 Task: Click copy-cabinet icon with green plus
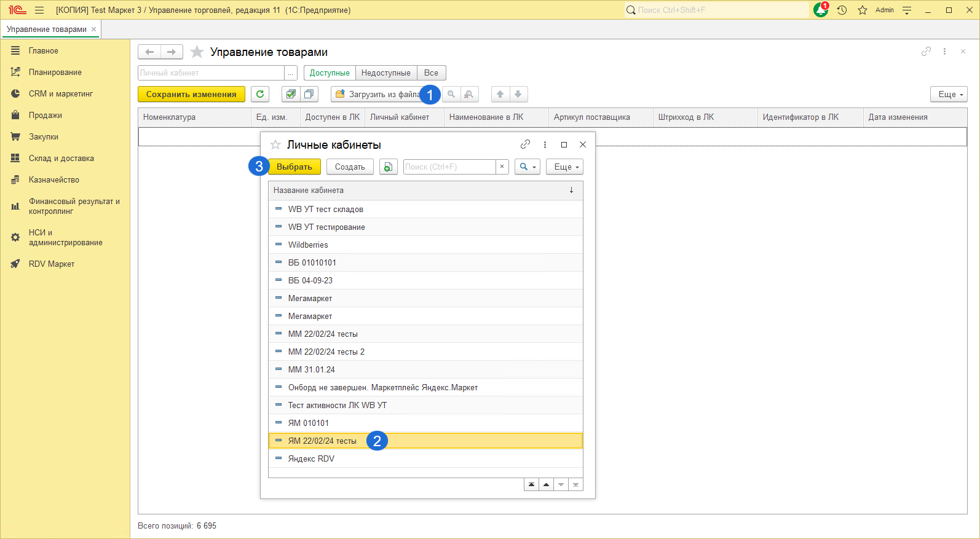pyautogui.click(x=388, y=167)
